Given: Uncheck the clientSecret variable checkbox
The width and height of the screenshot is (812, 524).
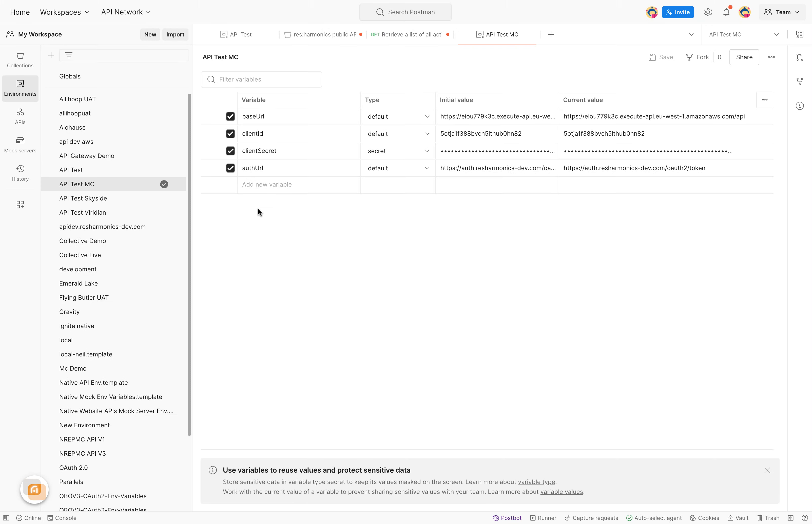Looking at the screenshot, I should 230,151.
